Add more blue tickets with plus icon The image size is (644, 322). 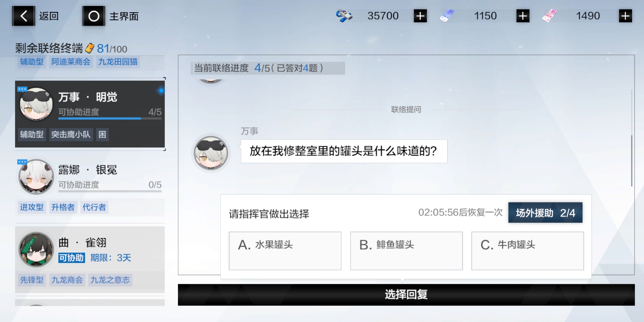coord(523,16)
